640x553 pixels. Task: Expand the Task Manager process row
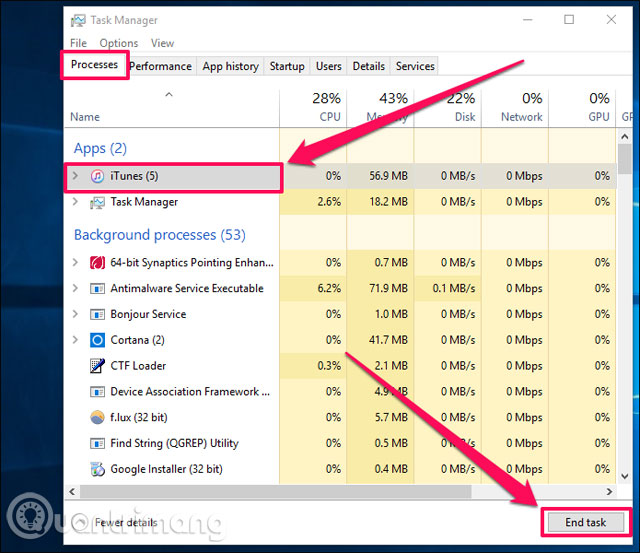click(x=75, y=202)
